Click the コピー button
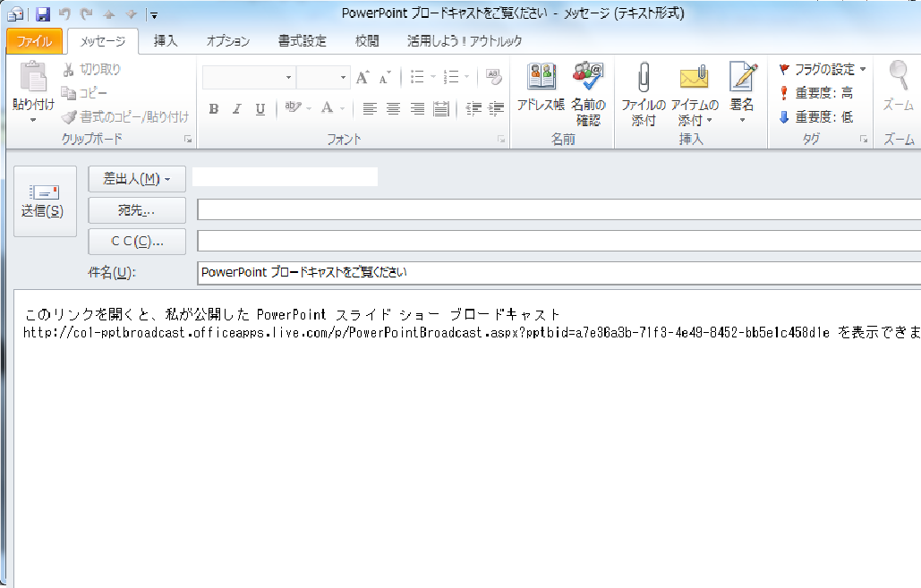The width and height of the screenshot is (921, 588). click(x=84, y=93)
